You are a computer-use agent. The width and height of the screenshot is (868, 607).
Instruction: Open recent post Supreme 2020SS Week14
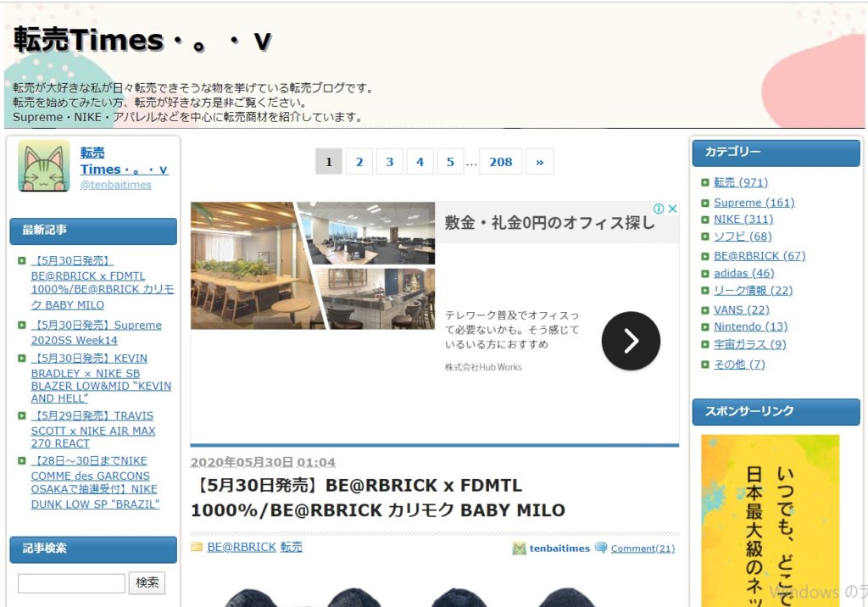(x=97, y=332)
